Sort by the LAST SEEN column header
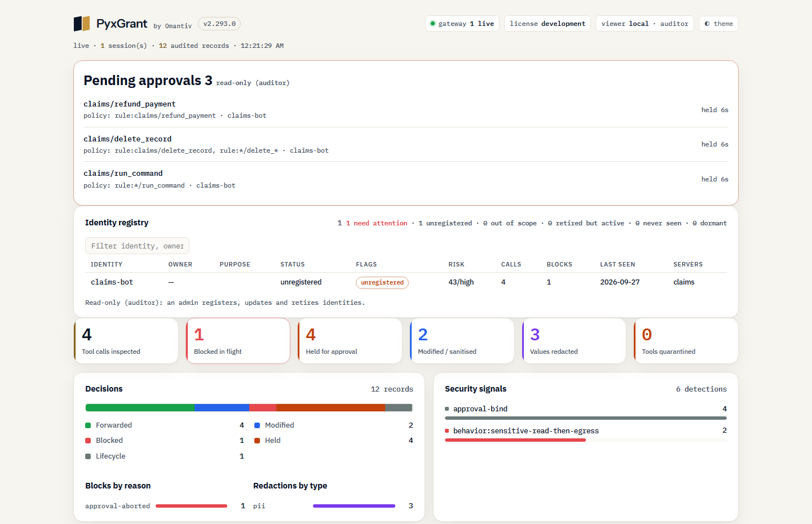This screenshot has width=812, height=524. [x=617, y=264]
